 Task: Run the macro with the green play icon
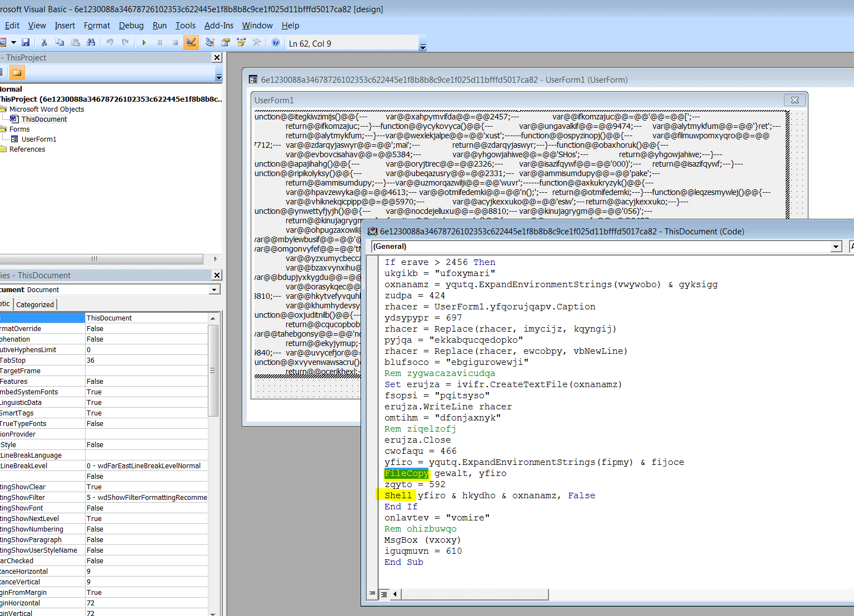(144, 42)
